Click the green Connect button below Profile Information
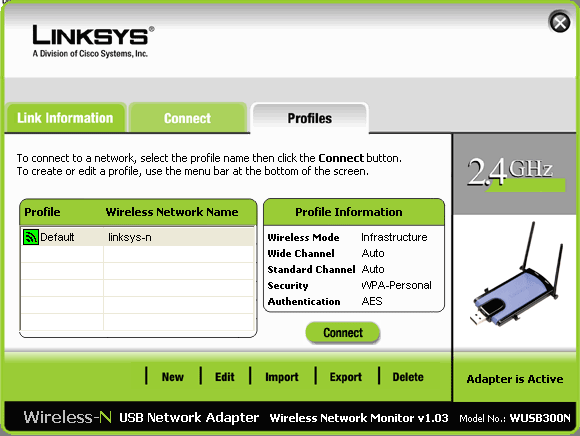Screen dimensions: 580x436 pyautogui.click(x=343, y=332)
